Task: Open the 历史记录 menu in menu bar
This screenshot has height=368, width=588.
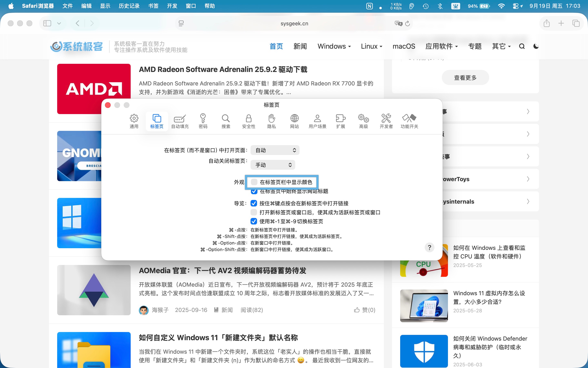Action: click(x=129, y=6)
